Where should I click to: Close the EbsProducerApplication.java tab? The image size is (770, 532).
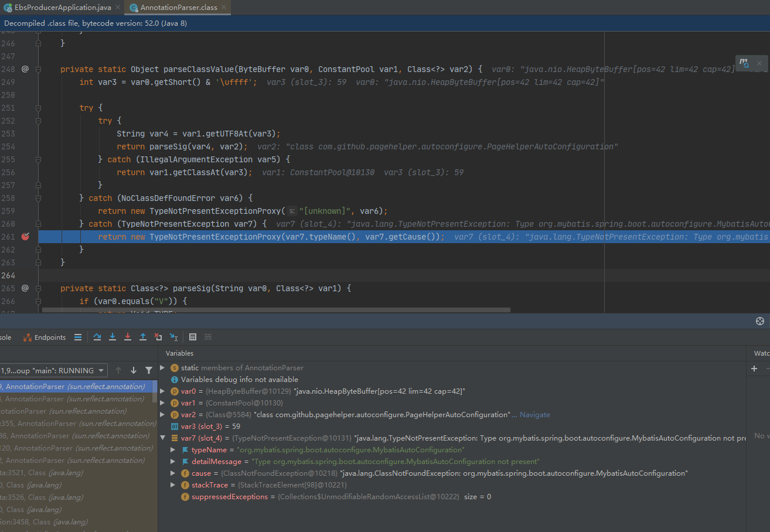click(118, 7)
